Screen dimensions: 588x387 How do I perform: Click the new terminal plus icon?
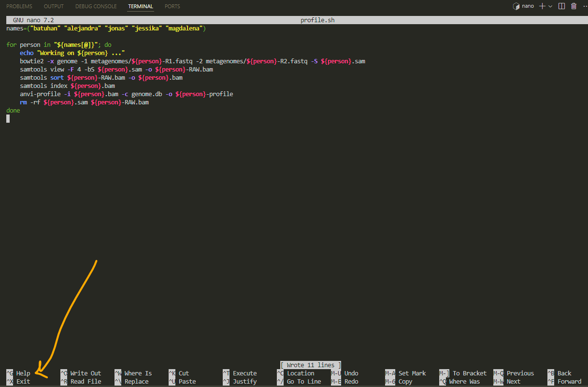[x=542, y=6]
